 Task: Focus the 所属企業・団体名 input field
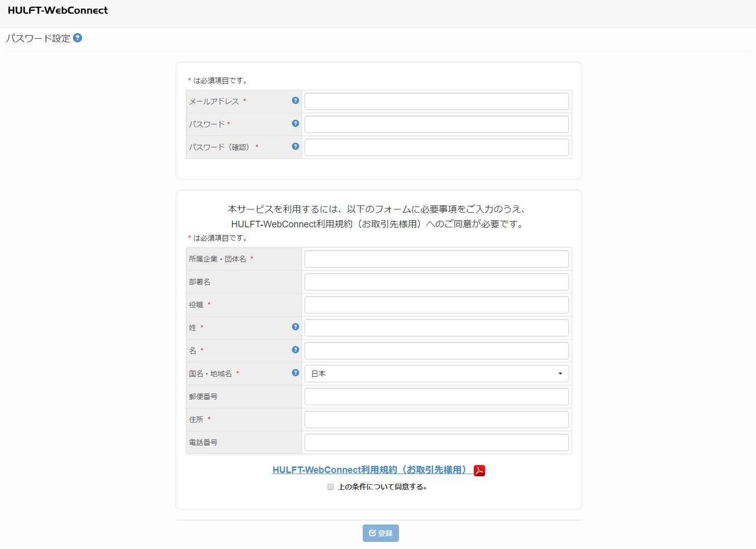pos(436,258)
